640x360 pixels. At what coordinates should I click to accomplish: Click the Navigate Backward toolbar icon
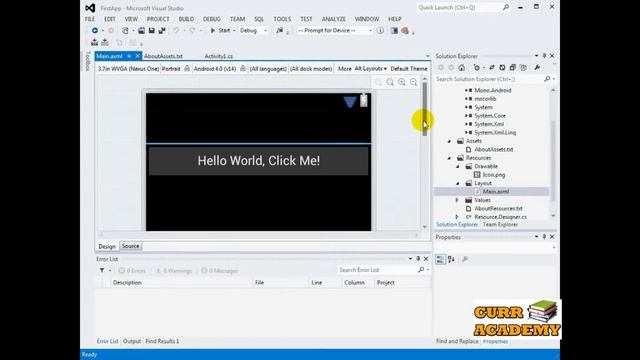click(95, 31)
